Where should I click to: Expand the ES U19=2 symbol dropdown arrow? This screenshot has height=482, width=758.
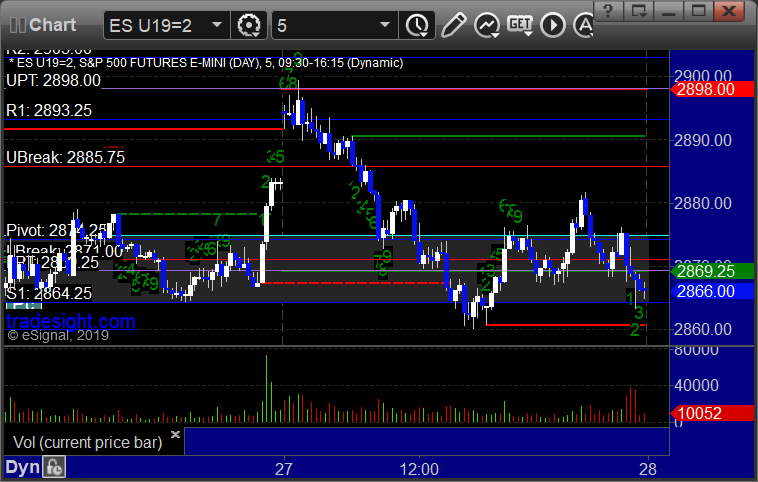pos(217,24)
